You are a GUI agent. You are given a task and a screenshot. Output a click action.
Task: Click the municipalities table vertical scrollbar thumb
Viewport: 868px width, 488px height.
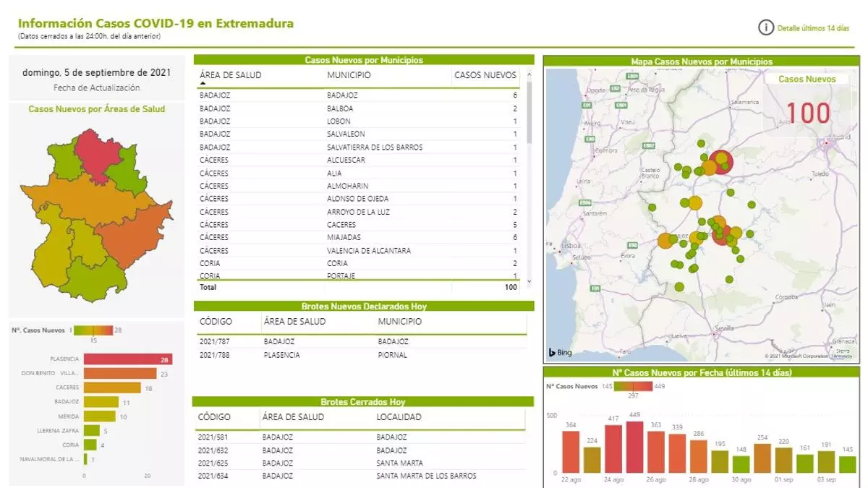click(529, 112)
